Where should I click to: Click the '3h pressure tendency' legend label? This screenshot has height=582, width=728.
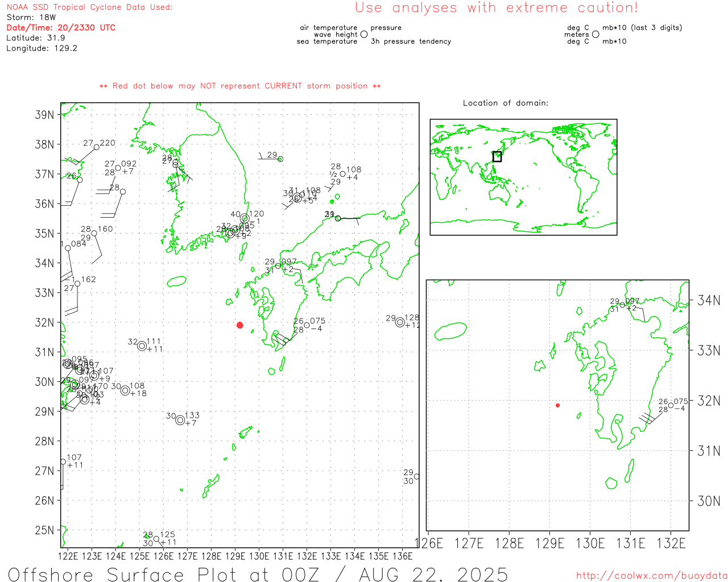(x=411, y=41)
